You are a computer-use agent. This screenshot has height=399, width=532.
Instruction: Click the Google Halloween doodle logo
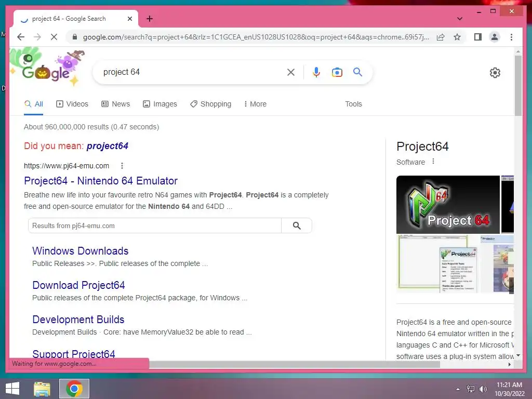pyautogui.click(x=46, y=68)
